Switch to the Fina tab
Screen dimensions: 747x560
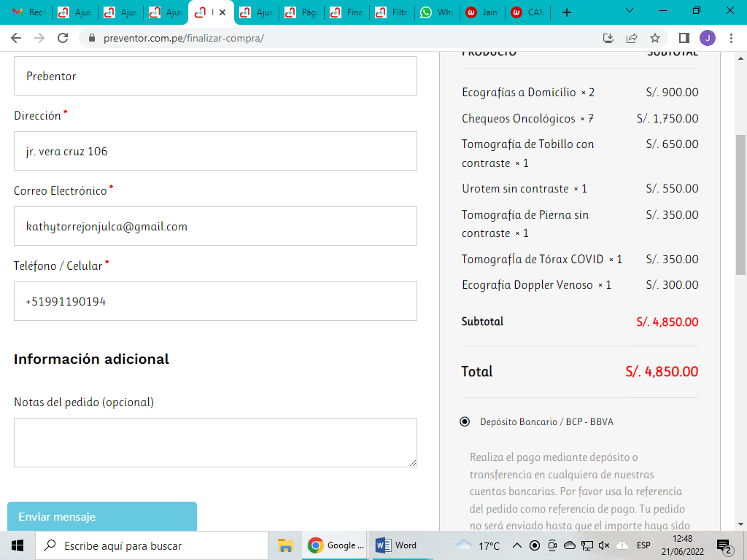347,12
